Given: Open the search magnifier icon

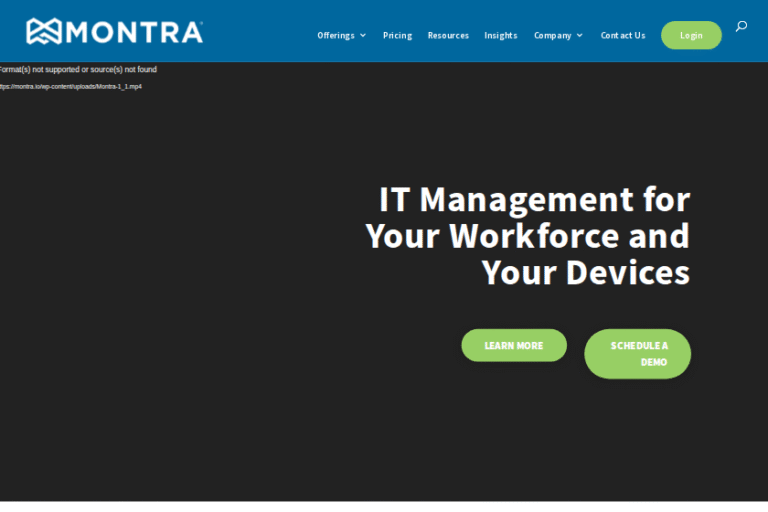Looking at the screenshot, I should pyautogui.click(x=741, y=26).
